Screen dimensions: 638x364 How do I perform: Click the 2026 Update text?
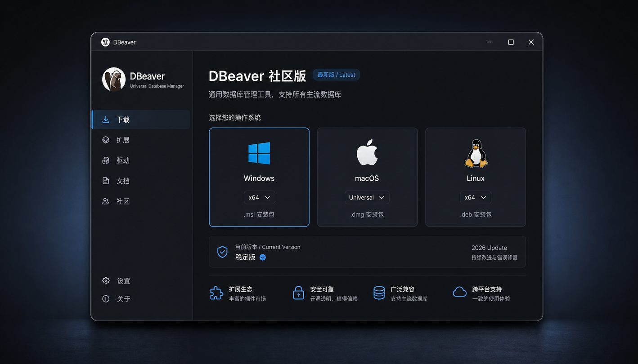(489, 248)
